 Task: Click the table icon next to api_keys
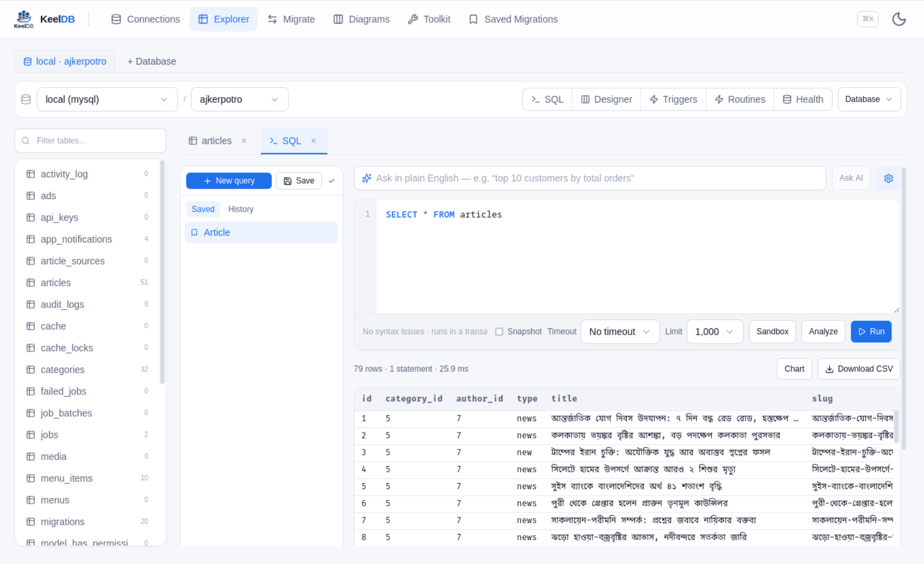click(x=30, y=217)
